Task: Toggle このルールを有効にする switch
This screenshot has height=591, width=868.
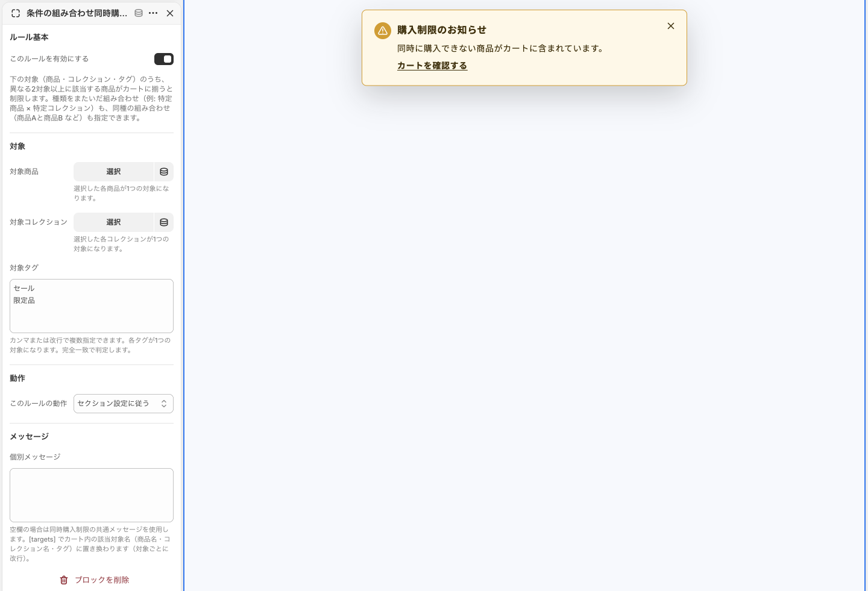Action: pos(164,59)
